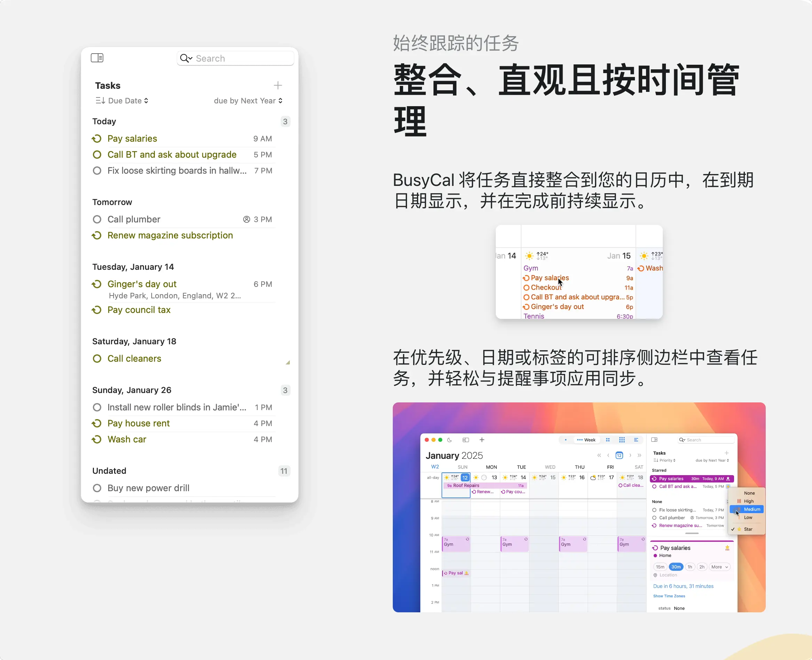Add a new task with the plus icon

(278, 85)
